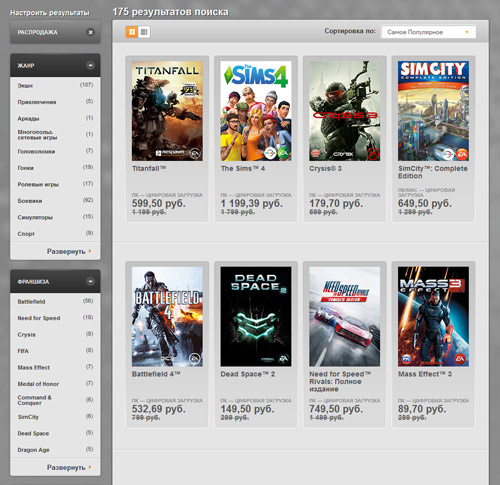Click the Распродажа active filter tag

pos(55,32)
